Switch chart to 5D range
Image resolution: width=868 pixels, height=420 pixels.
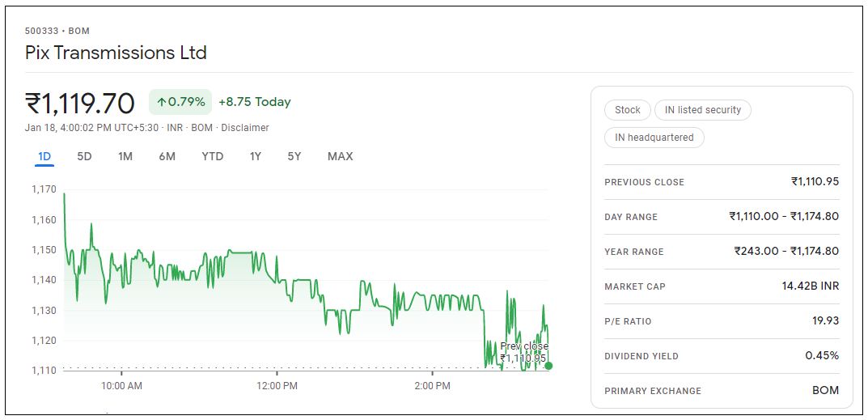coord(84,157)
